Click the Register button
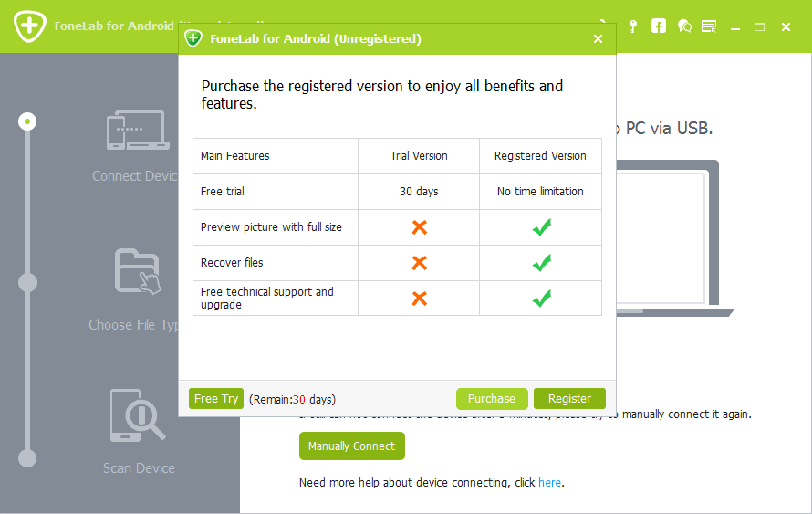 click(569, 399)
